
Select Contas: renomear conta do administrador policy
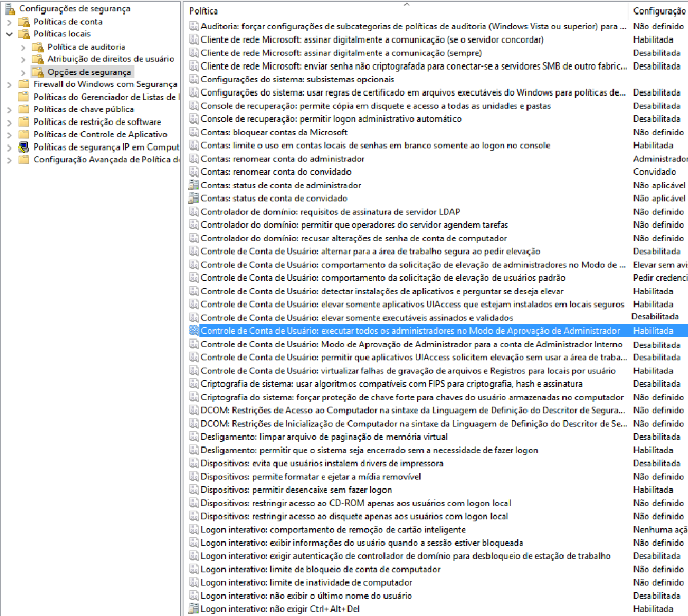point(282,159)
